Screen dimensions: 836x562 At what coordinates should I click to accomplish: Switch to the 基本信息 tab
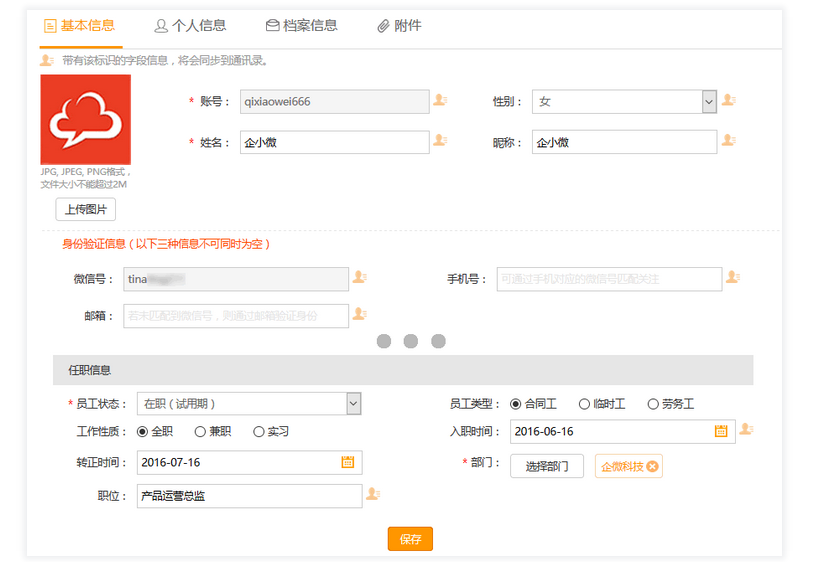pos(80,26)
